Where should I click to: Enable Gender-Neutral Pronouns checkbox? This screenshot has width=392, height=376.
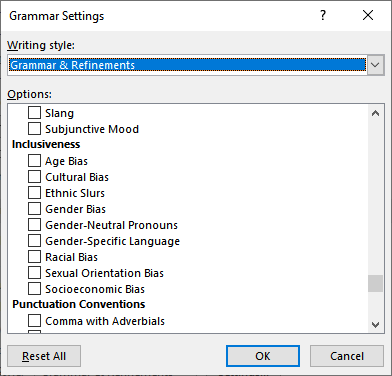click(x=34, y=225)
